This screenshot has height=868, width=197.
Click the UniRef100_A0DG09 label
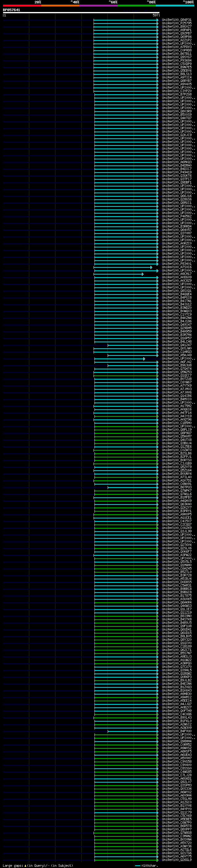176,277
